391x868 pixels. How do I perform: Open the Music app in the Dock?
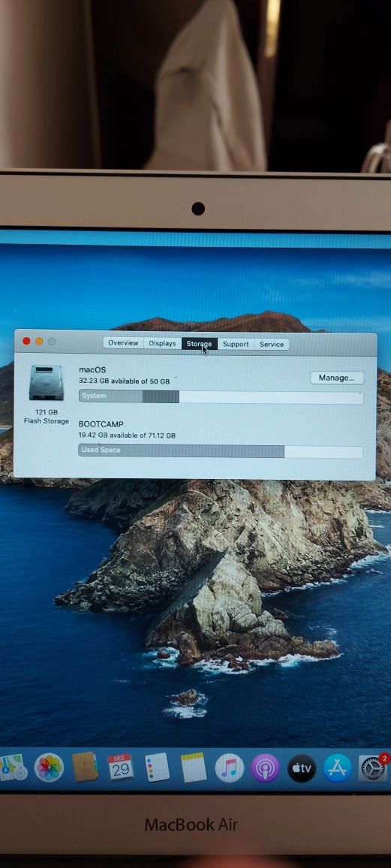tap(229, 768)
